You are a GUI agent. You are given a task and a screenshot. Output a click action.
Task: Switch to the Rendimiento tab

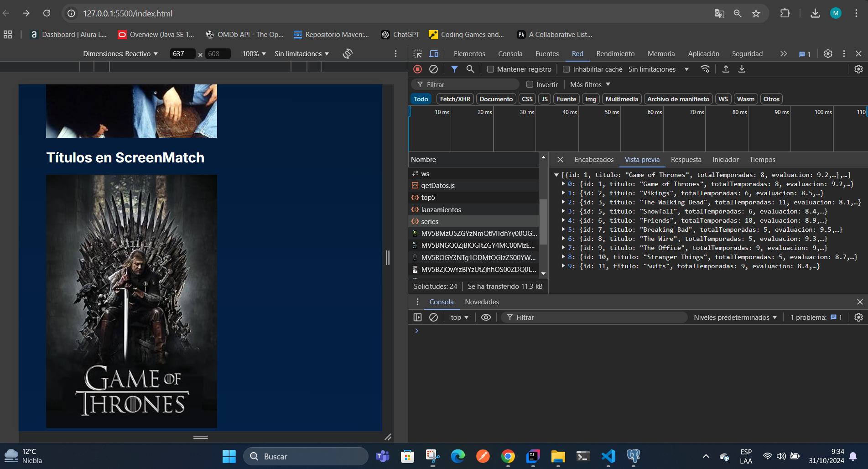tap(615, 53)
